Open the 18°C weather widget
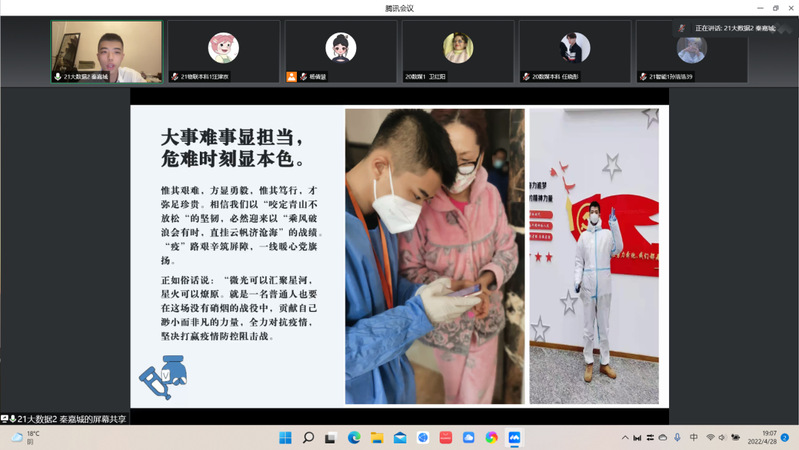The width and height of the screenshot is (799, 450). tap(25, 437)
